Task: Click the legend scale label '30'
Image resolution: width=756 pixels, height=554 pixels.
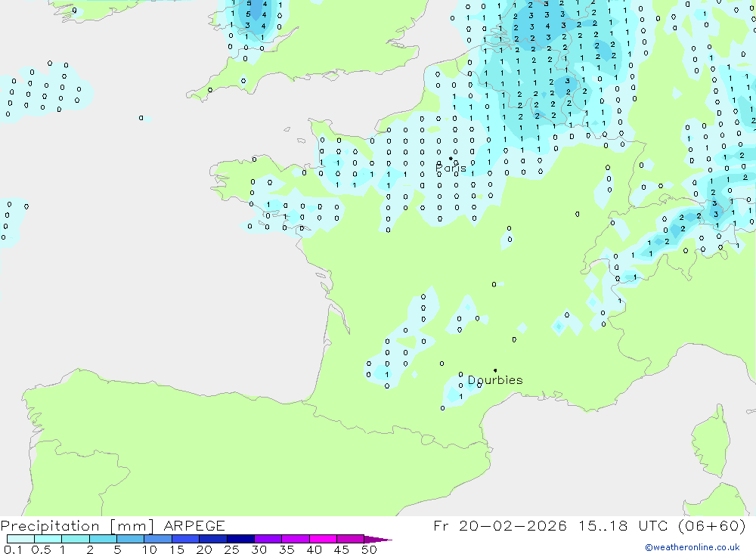Action: click(259, 549)
